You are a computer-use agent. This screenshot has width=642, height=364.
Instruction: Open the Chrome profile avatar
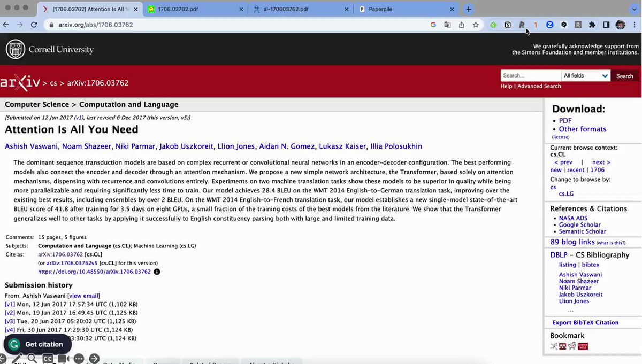click(x=620, y=25)
